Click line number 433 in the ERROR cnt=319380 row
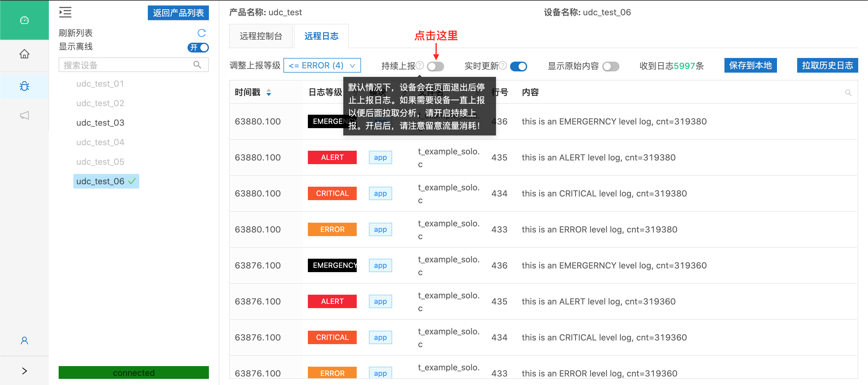Image resolution: width=868 pixels, height=385 pixels. pos(499,229)
